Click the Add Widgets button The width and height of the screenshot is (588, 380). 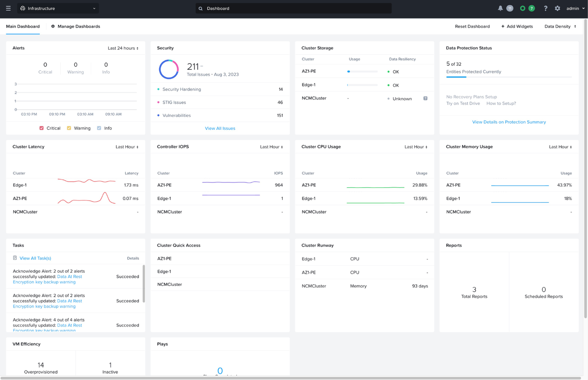(x=517, y=26)
